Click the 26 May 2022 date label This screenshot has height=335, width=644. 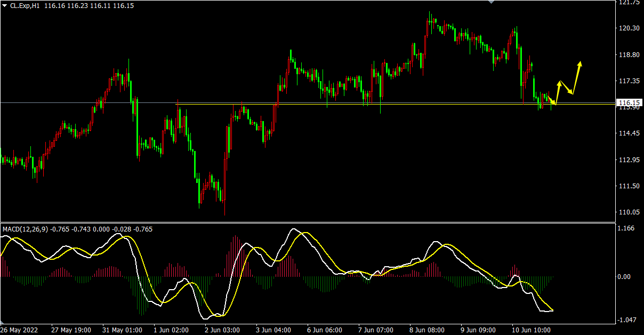click(19, 330)
